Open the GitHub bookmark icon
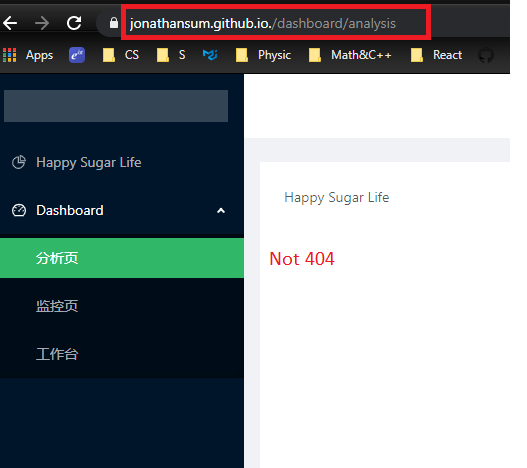Image resolution: width=527 pixels, height=468 pixels. click(x=486, y=55)
